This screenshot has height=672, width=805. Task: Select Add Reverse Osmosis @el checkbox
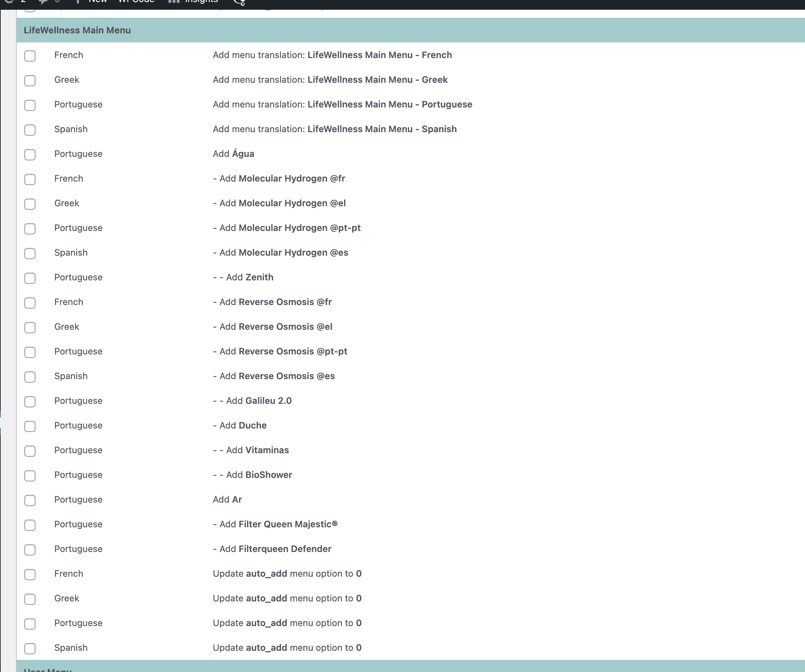(x=30, y=327)
